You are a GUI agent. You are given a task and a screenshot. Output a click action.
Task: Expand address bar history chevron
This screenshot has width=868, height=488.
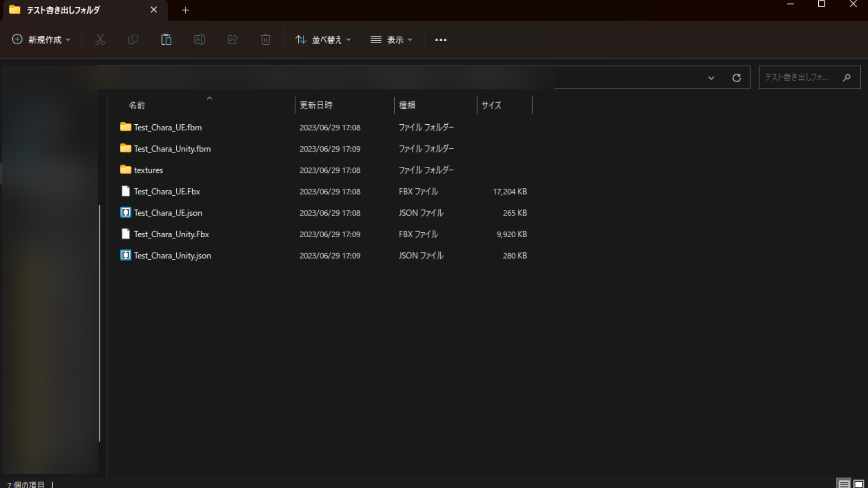coord(711,78)
